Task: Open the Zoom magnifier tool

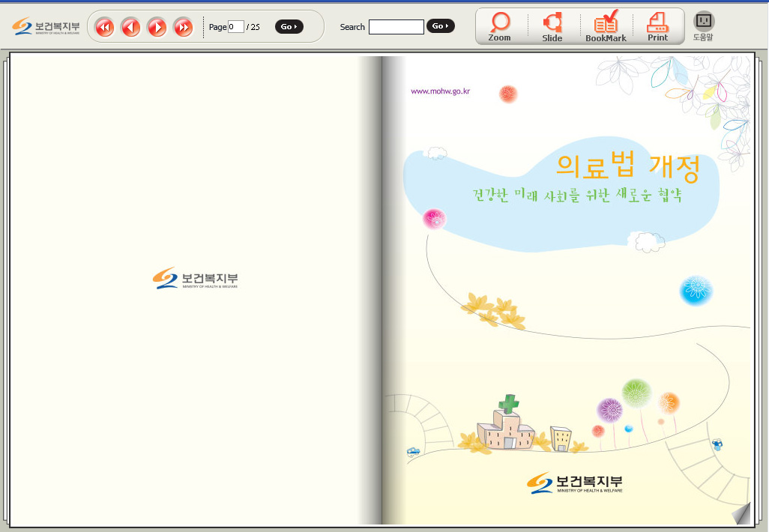Action: (499, 26)
